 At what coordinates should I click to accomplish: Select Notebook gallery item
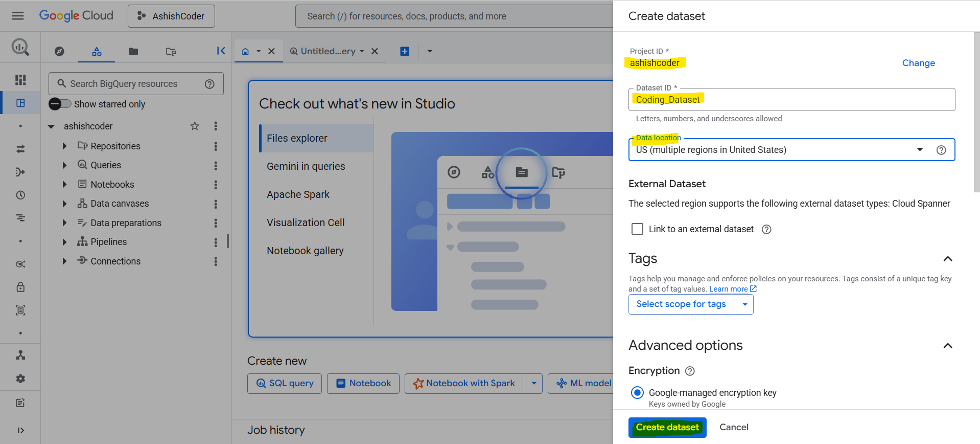click(x=316, y=251)
